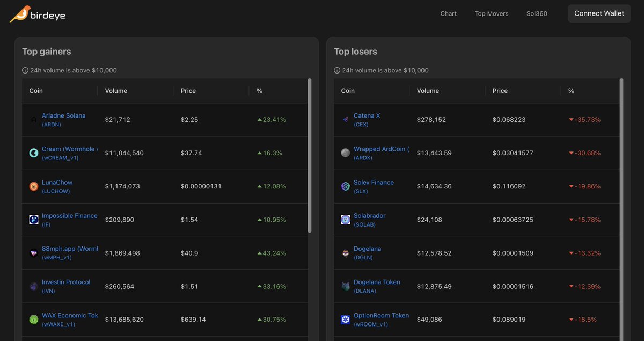This screenshot has height=341, width=644.
Task: Click the $24,108 volume cell
Action: coord(429,220)
